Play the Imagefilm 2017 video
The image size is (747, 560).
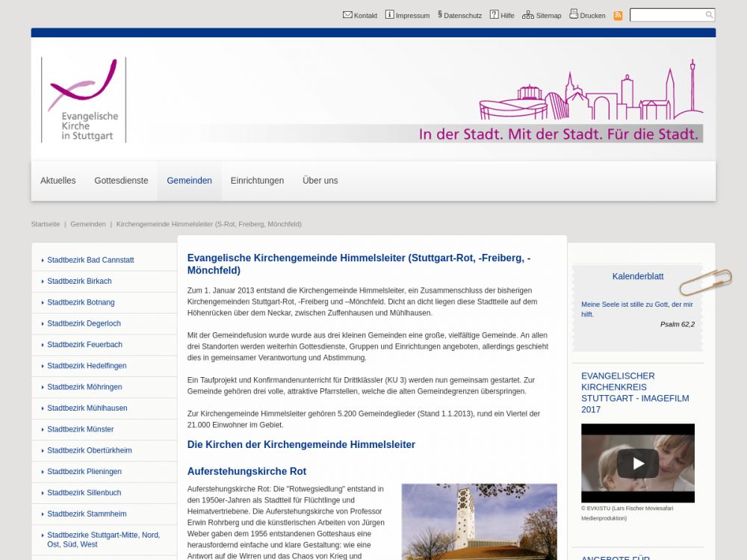pos(637,464)
